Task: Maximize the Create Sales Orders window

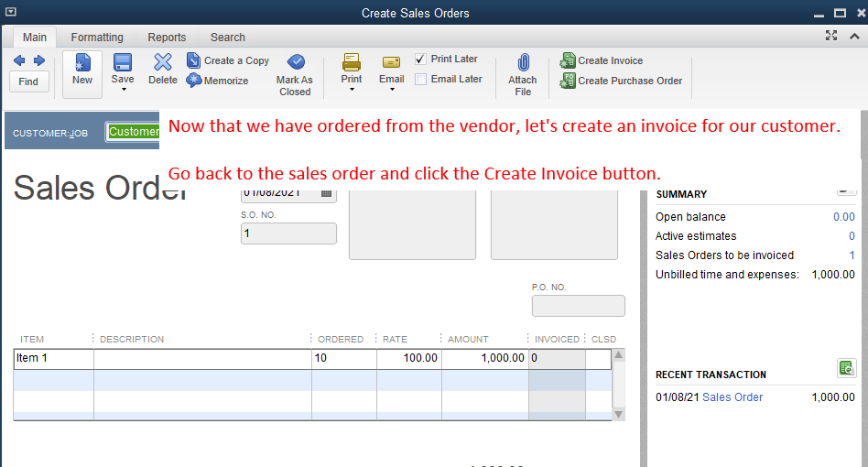Action: click(x=840, y=13)
